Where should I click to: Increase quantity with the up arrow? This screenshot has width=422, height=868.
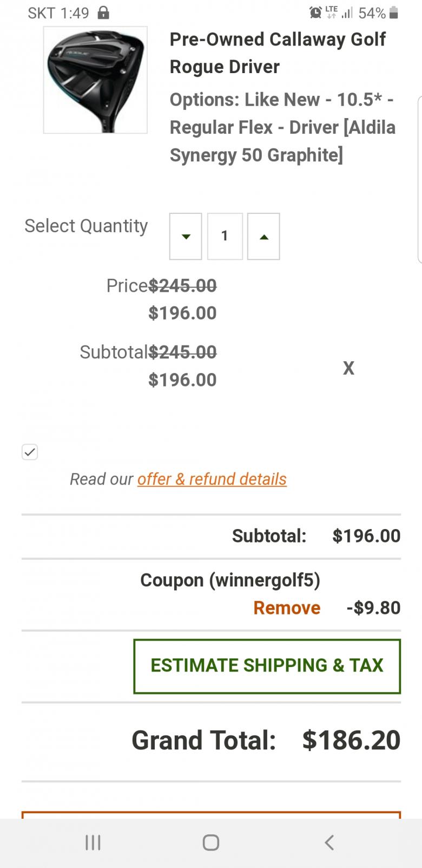pyautogui.click(x=263, y=236)
